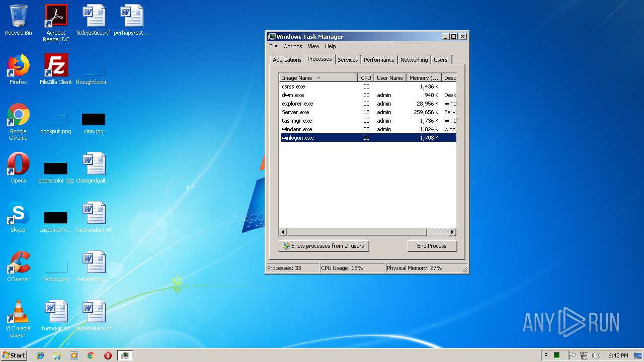Select the bookscolor.jpg file icon
The image size is (644, 362).
point(56,172)
